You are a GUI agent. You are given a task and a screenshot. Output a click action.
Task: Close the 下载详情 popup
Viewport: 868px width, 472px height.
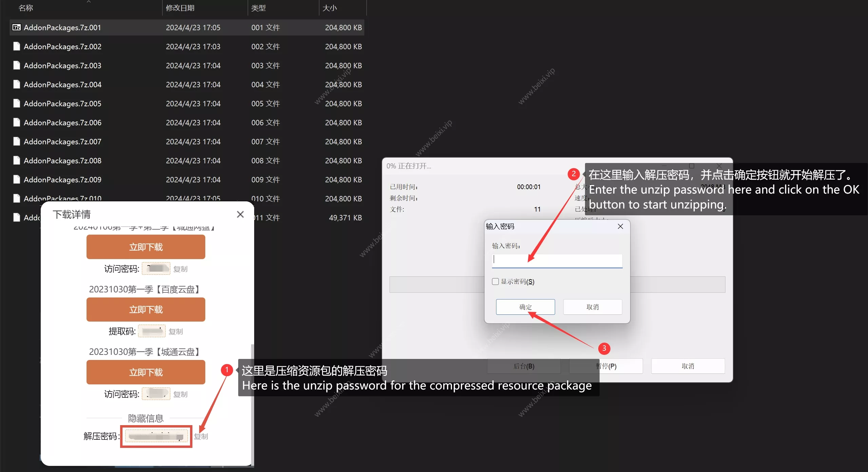[240, 214]
